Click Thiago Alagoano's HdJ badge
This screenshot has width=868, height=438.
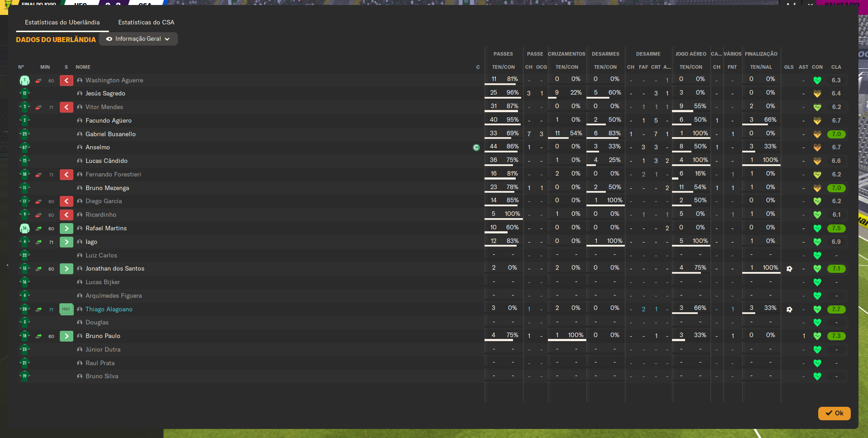(66, 309)
